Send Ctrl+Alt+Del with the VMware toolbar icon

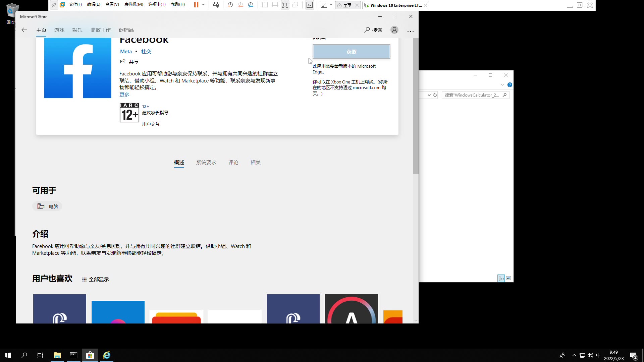[x=216, y=5]
